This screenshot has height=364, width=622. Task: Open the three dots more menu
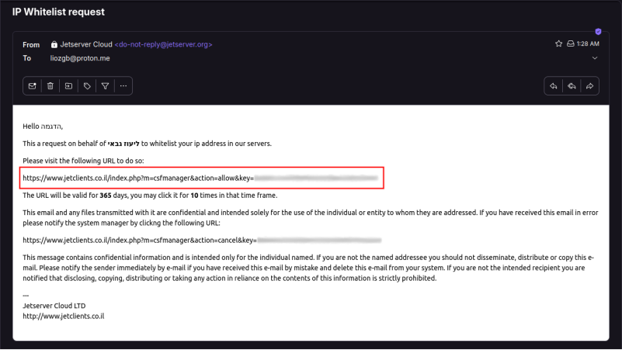[x=123, y=86]
